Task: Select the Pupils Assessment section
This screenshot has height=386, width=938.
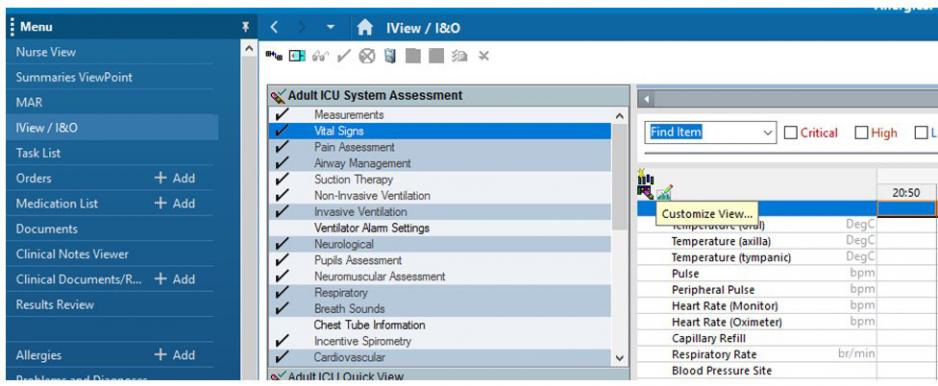Action: point(440,260)
